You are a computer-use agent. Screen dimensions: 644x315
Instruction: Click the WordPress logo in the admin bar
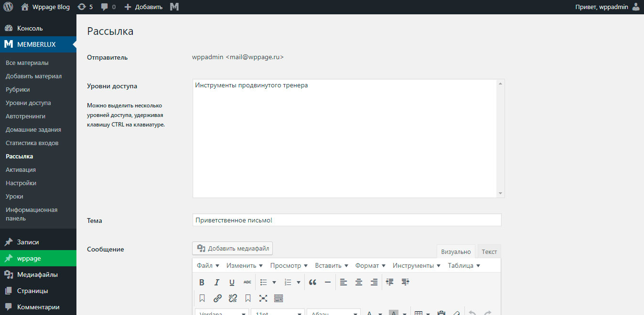pyautogui.click(x=8, y=7)
